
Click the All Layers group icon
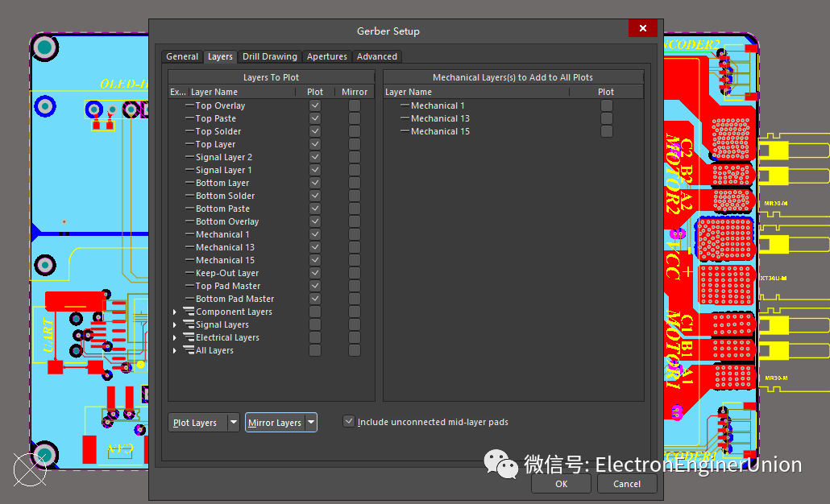pos(189,350)
